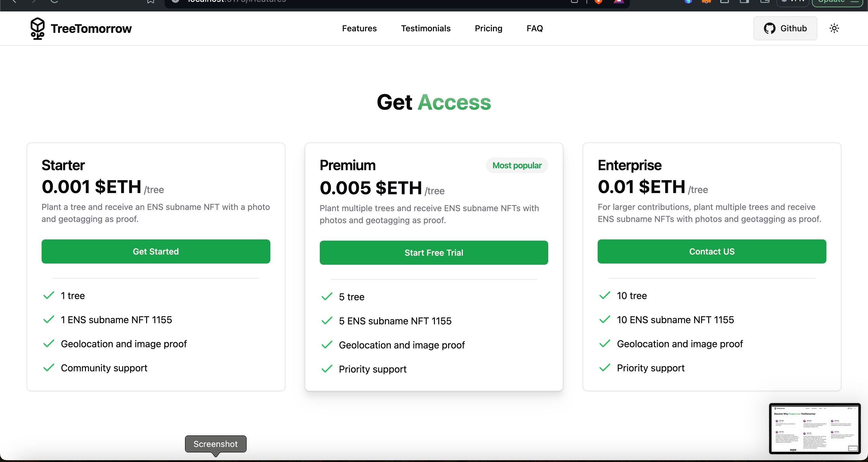Click the green checkmark next to '5 tree'

click(326, 296)
